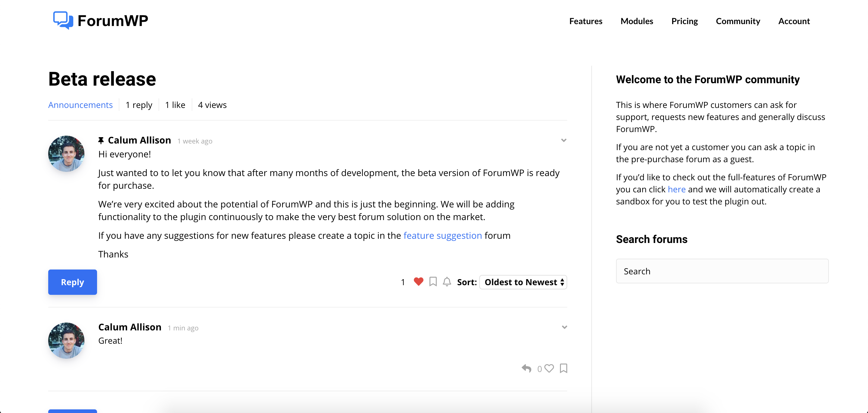Click Calum Allison's avatar on first post
Viewport: 868px width, 413px height.
click(66, 153)
